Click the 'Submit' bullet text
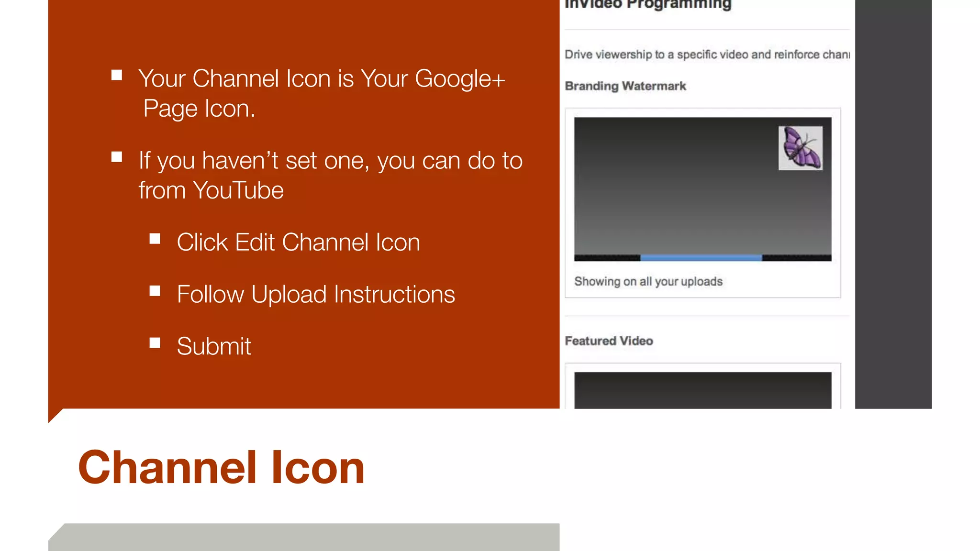980x551 pixels. [214, 346]
